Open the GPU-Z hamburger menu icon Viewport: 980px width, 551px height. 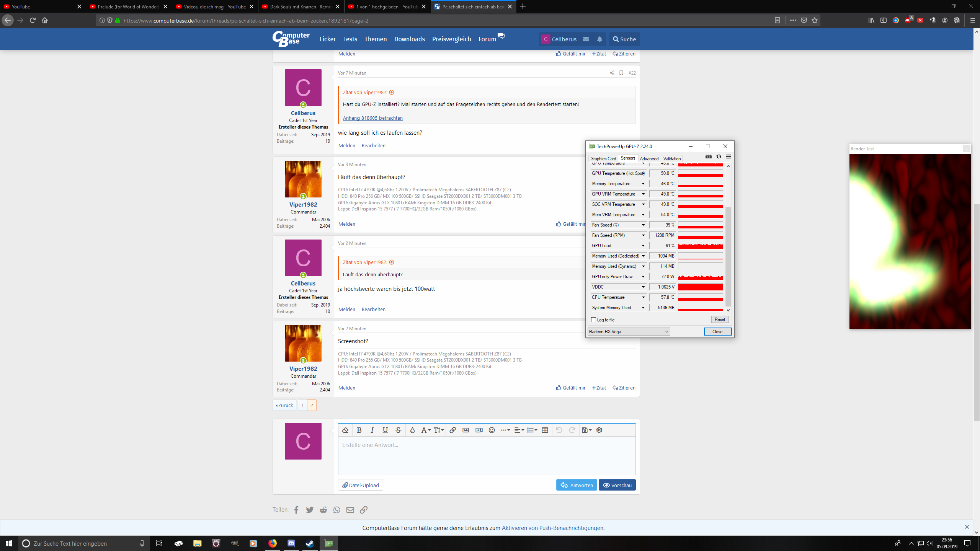[728, 156]
